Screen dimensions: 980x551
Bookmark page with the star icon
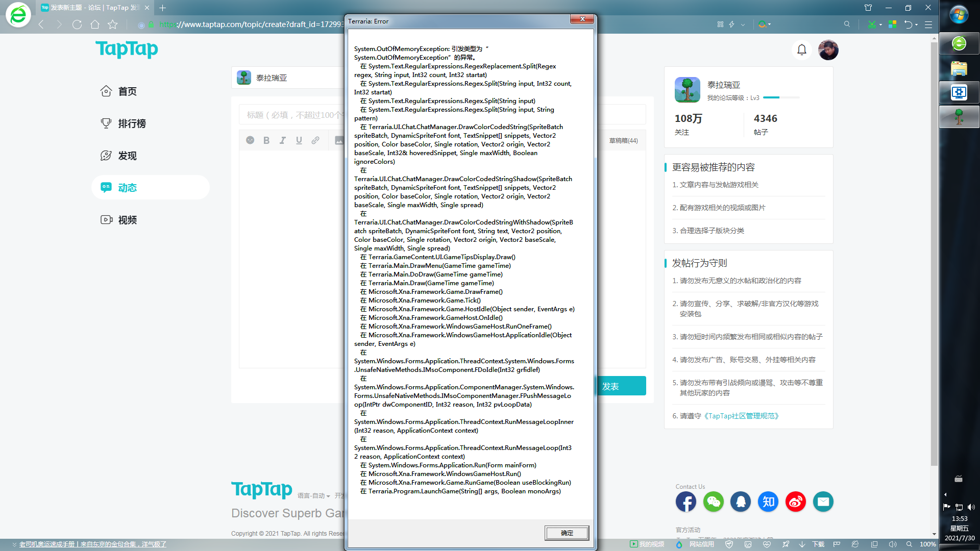coord(113,24)
